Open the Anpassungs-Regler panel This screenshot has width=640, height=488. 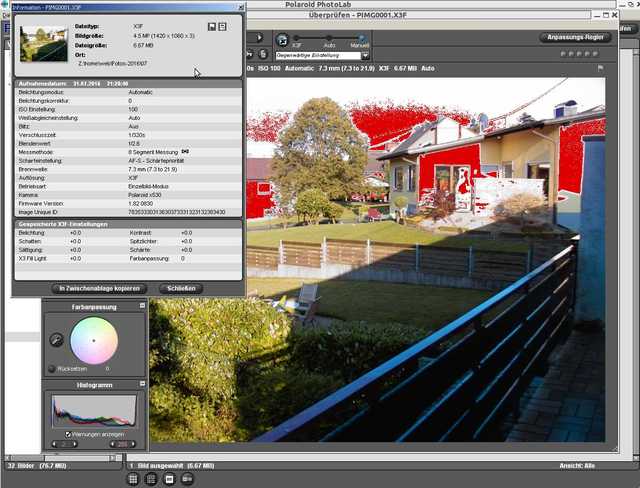tap(575, 37)
